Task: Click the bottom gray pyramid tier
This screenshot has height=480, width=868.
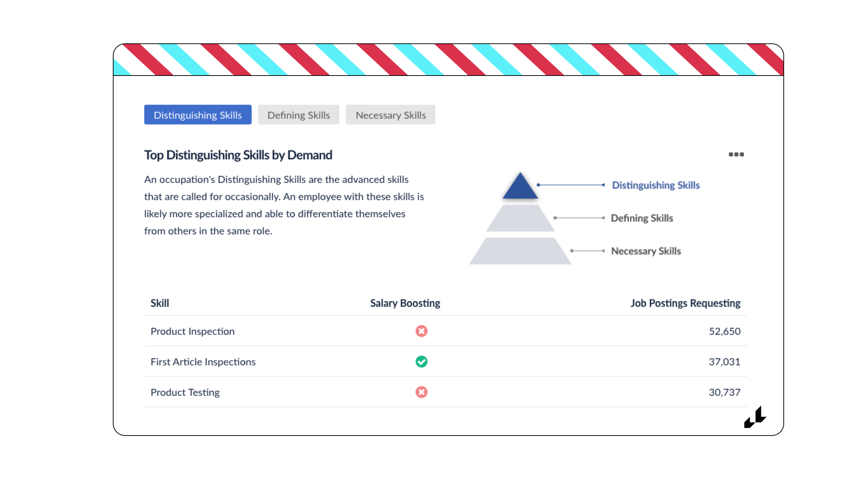Action: (x=520, y=251)
